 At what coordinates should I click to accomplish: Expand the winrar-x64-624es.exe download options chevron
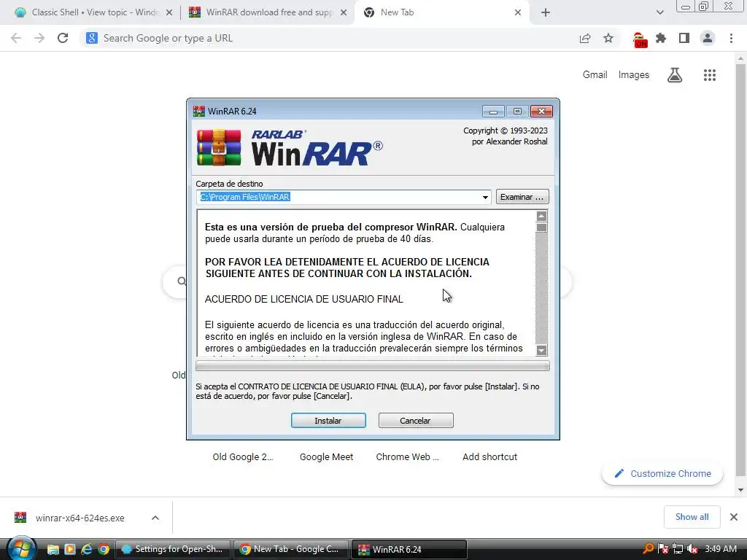click(x=155, y=518)
